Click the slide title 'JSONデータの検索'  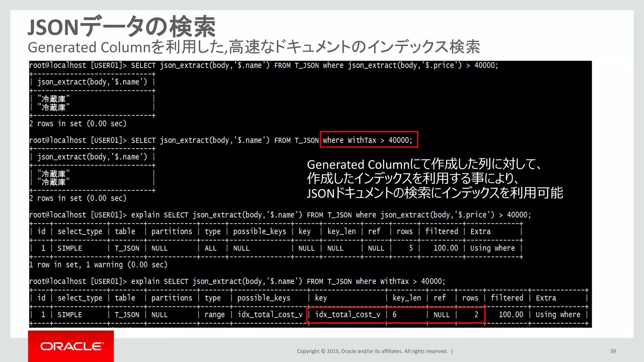(x=121, y=26)
